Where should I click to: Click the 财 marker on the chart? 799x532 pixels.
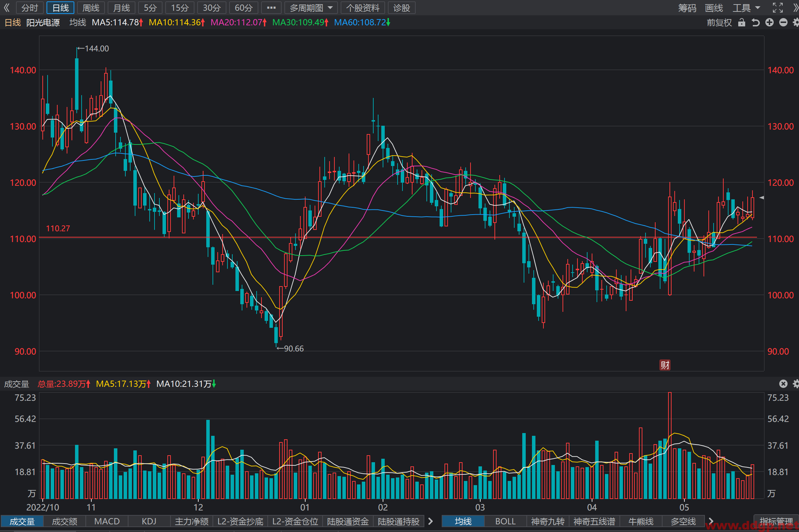(665, 365)
